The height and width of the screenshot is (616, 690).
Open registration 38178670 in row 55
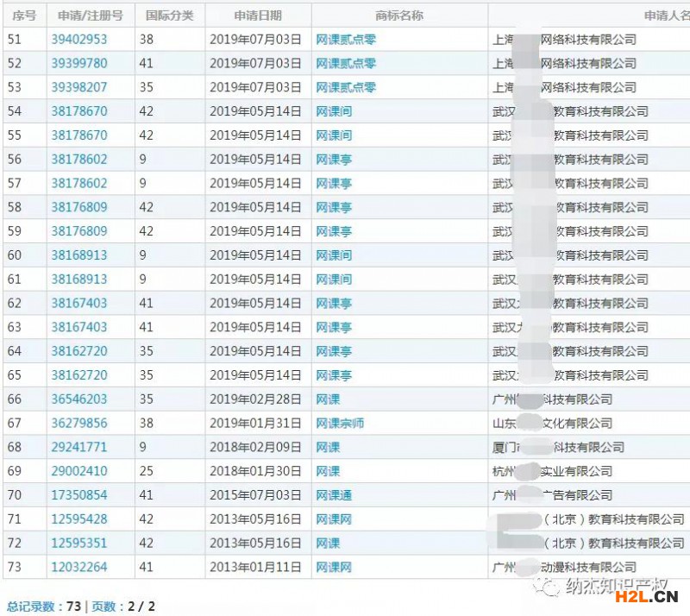point(79,135)
